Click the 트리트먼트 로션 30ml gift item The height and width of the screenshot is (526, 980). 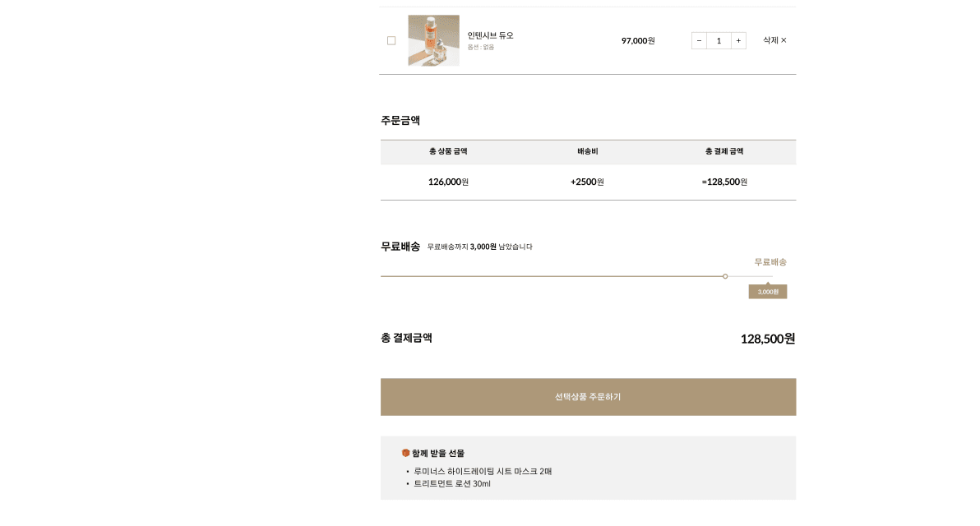tap(455, 484)
